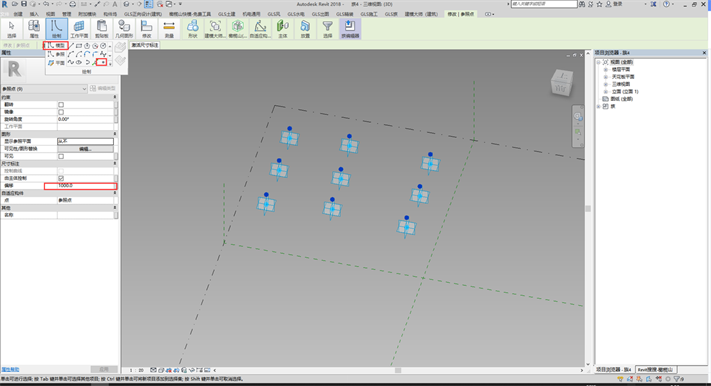
Task: Select the 模型 model line option
Action: click(56, 45)
